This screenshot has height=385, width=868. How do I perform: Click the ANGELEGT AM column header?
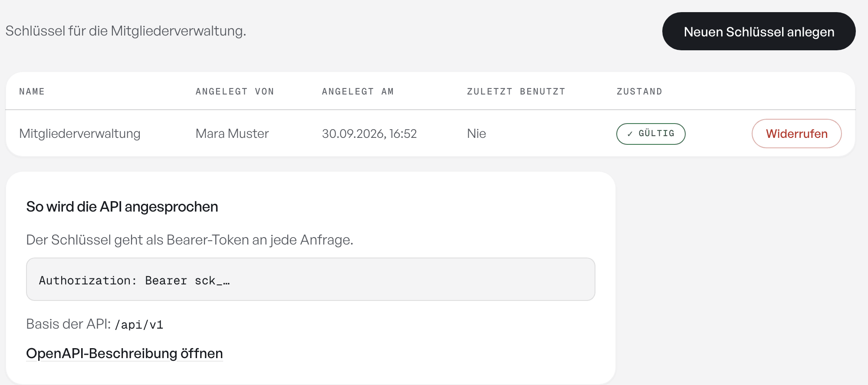[358, 91]
